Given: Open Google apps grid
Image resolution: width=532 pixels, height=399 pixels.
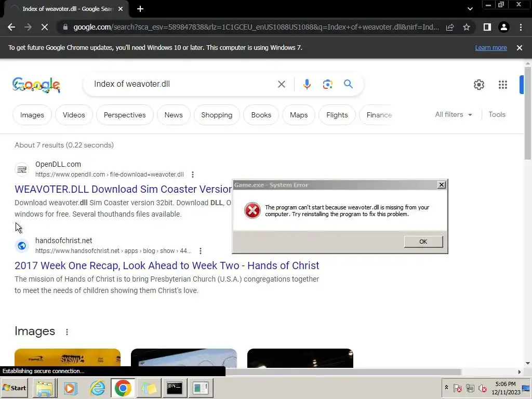Looking at the screenshot, I should pos(503,85).
